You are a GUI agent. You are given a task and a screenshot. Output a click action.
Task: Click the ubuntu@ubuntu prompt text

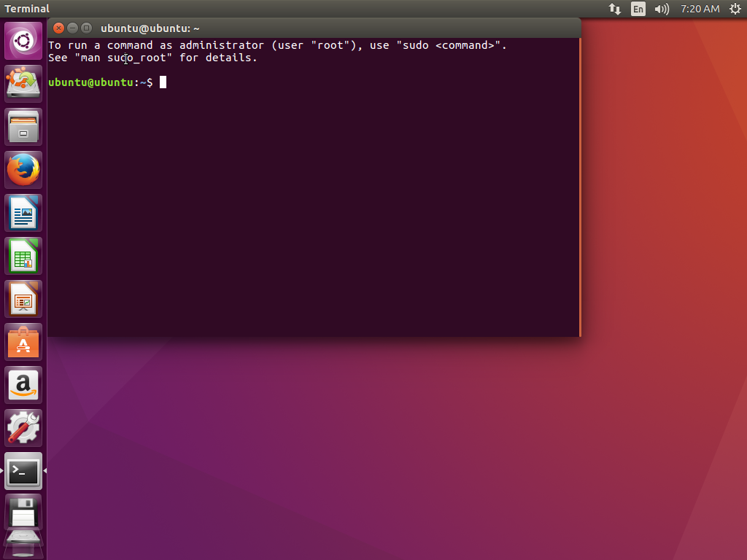tap(90, 82)
